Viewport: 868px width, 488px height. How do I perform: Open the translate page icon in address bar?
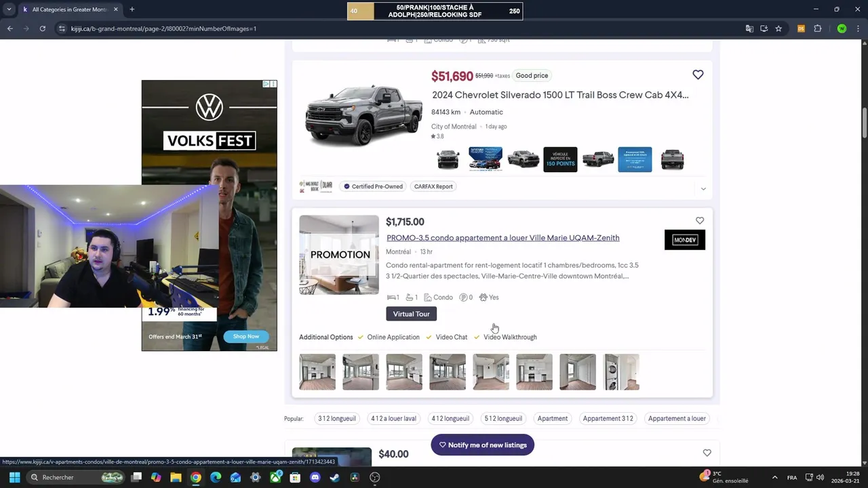749,28
